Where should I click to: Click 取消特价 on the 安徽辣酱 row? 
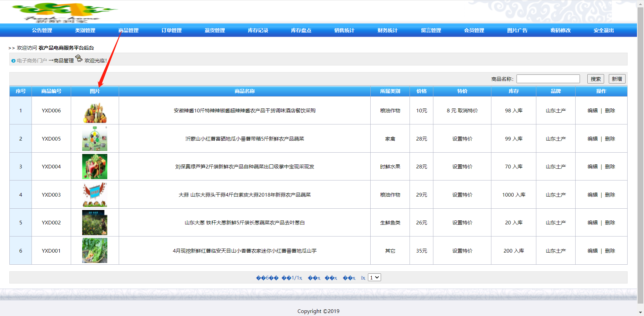tap(467, 110)
